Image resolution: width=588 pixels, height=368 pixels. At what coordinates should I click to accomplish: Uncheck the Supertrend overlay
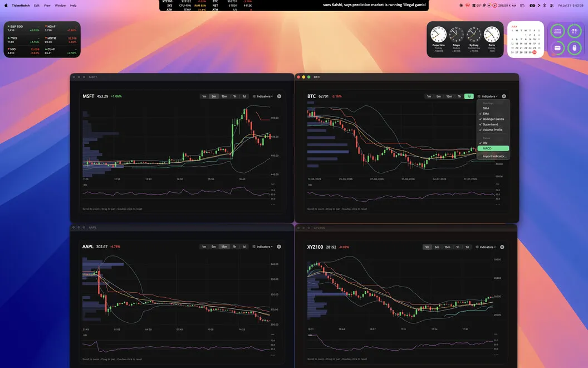493,124
